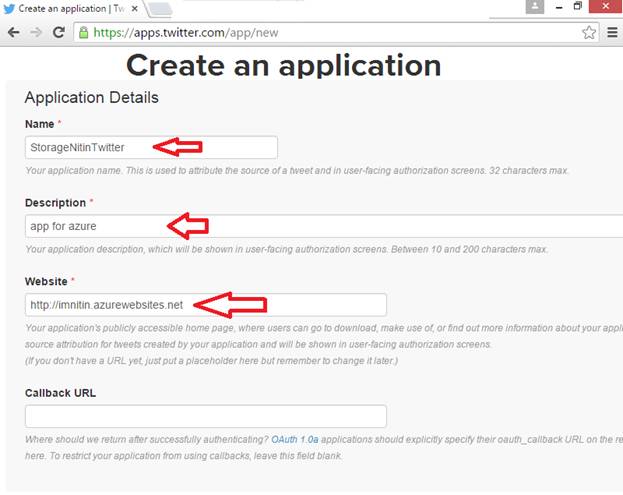Open the Chrome hamburger menu
The image size is (623, 495).
click(x=612, y=33)
